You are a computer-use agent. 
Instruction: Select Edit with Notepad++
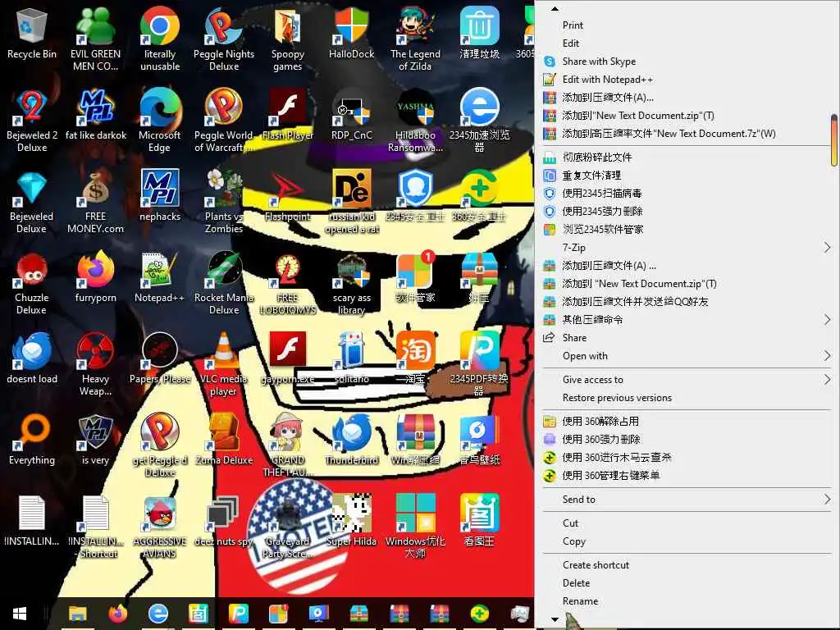click(686, 80)
